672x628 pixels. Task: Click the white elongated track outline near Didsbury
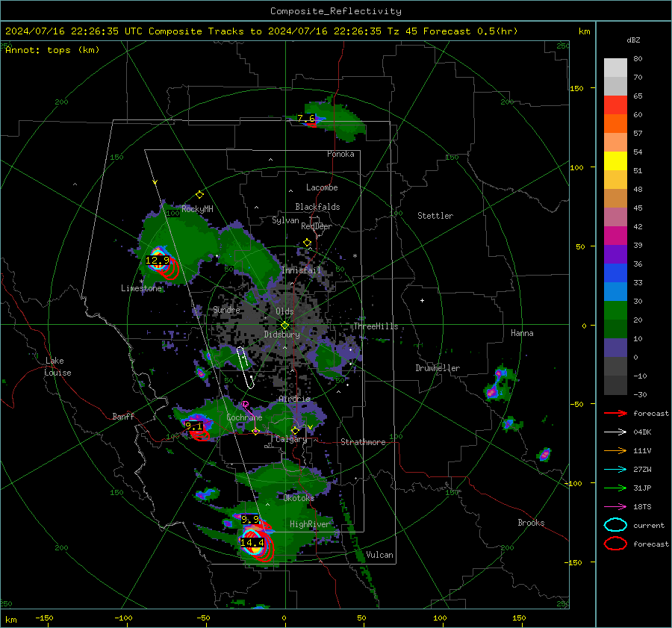click(x=246, y=367)
